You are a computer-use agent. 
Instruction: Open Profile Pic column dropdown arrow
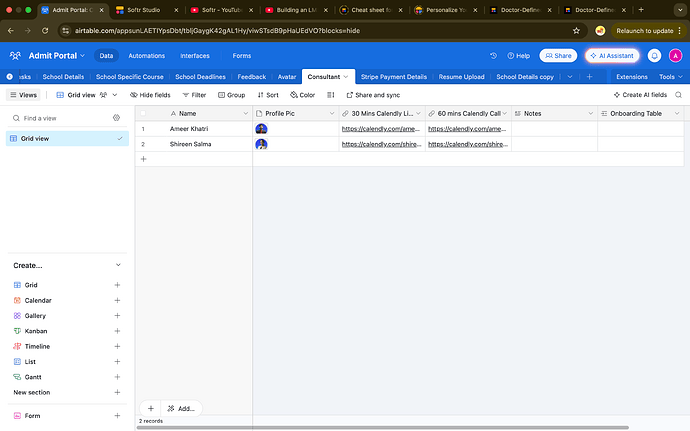coord(332,113)
